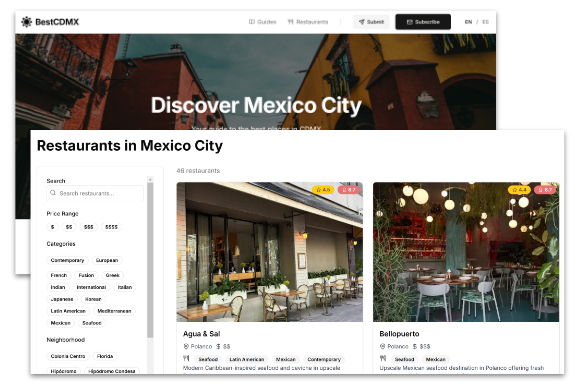Click the black Subscribe button
574x388 pixels.
423,22
